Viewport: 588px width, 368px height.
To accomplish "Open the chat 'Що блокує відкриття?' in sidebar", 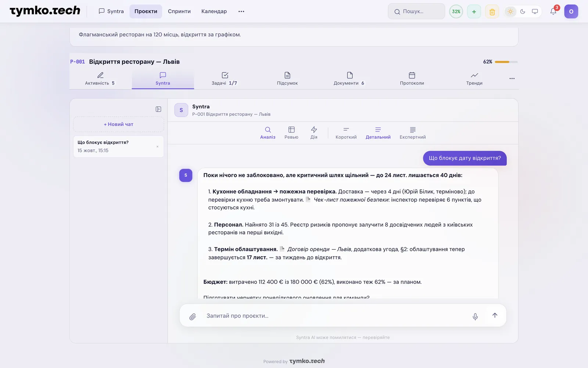I will pos(118,146).
